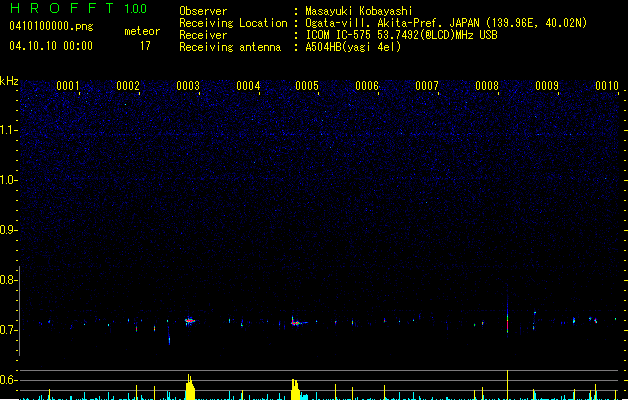Click the 0.7 kHz axis label

(8, 330)
